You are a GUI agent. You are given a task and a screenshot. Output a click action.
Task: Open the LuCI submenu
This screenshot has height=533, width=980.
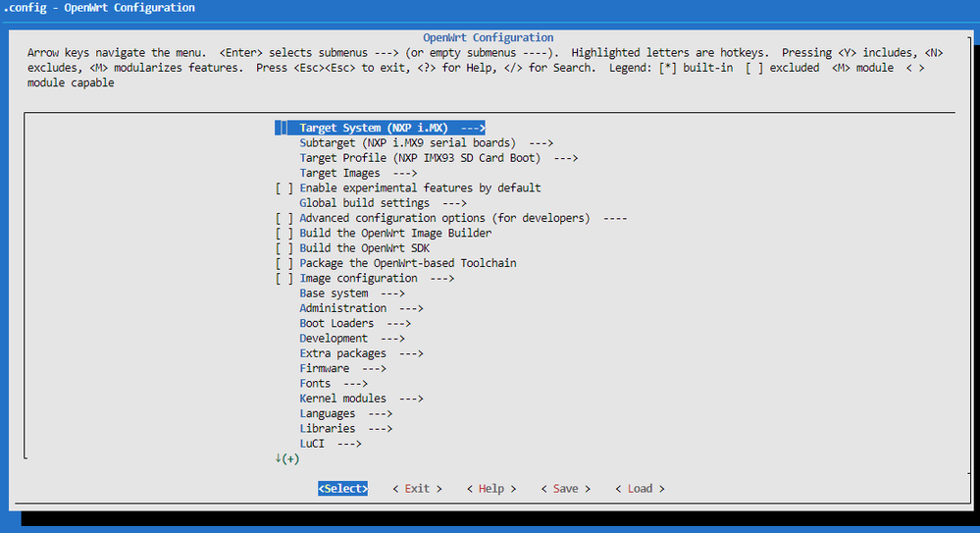(330, 443)
